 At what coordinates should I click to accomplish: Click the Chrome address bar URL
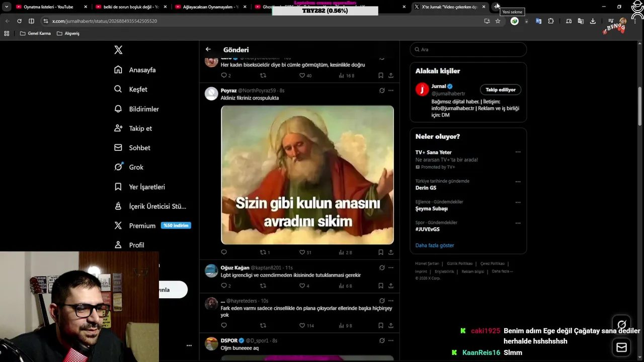tap(105, 21)
